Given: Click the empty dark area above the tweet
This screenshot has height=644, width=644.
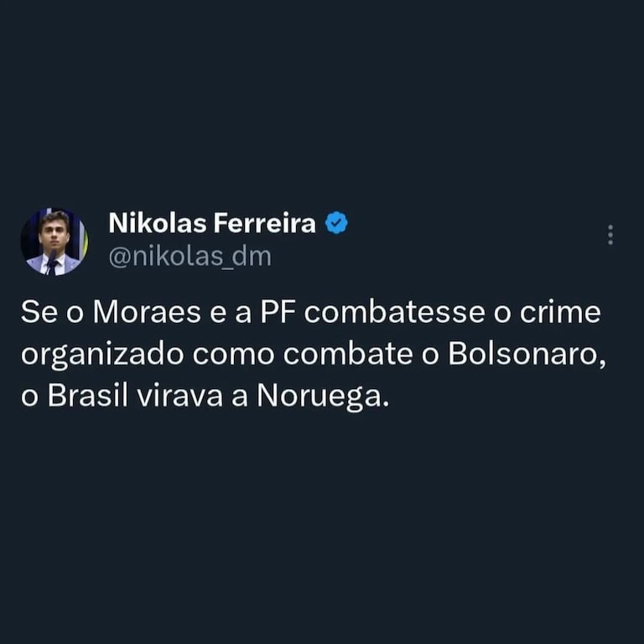Looking at the screenshot, I should point(322,101).
